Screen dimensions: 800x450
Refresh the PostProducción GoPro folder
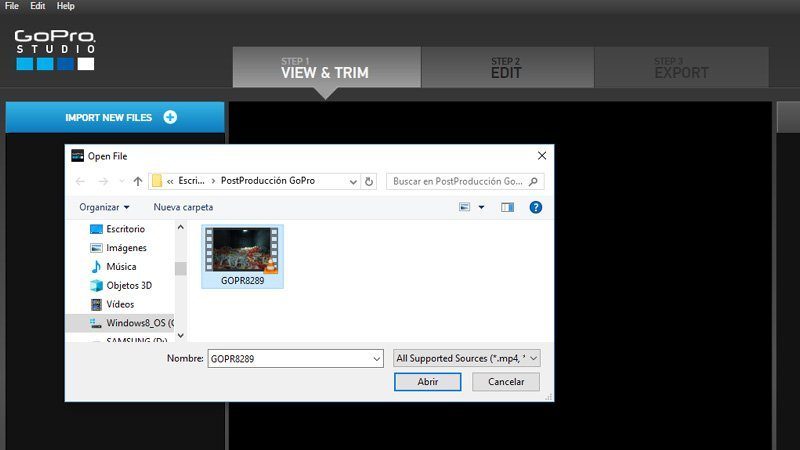pos(369,181)
